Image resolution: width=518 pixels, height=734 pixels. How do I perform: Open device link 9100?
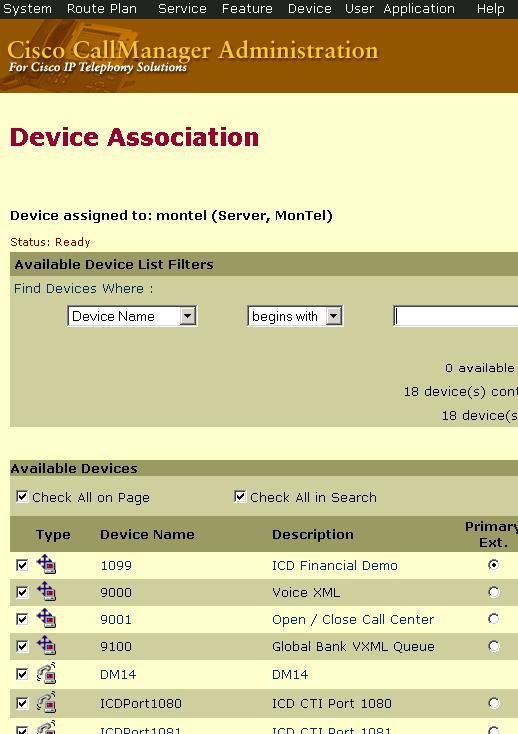coord(116,647)
